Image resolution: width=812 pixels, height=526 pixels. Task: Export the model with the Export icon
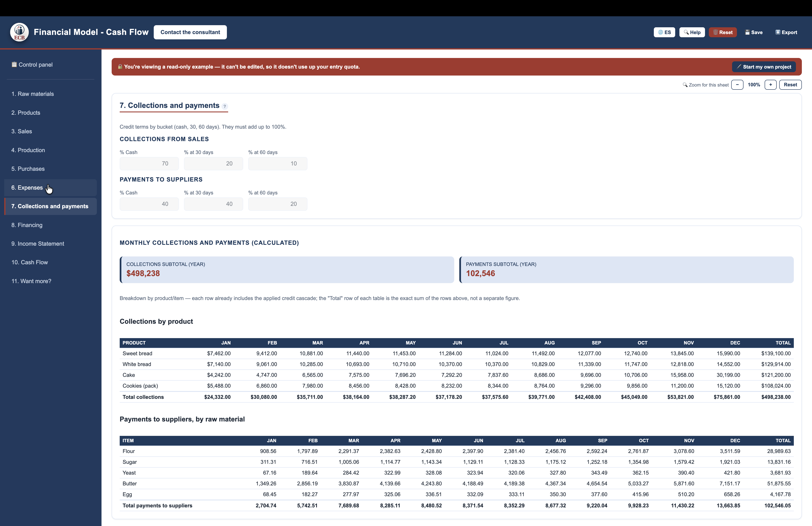click(786, 32)
